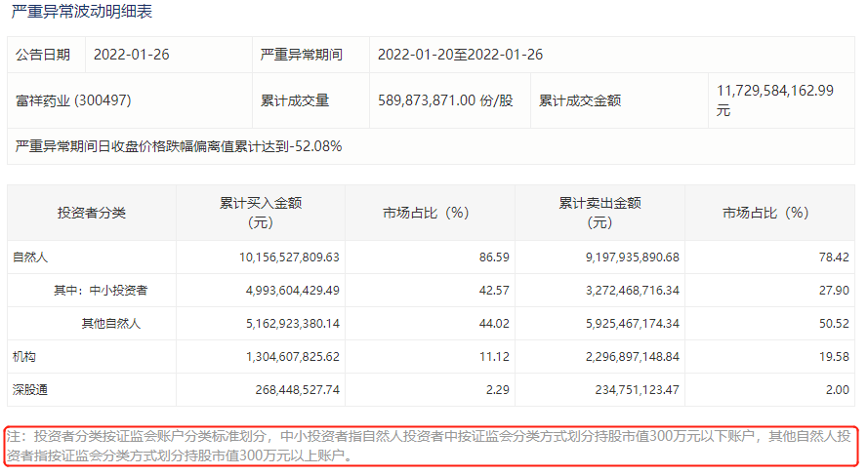This screenshot has width=868, height=475.
Task: Select sell share 78.42
Action: coord(834,257)
